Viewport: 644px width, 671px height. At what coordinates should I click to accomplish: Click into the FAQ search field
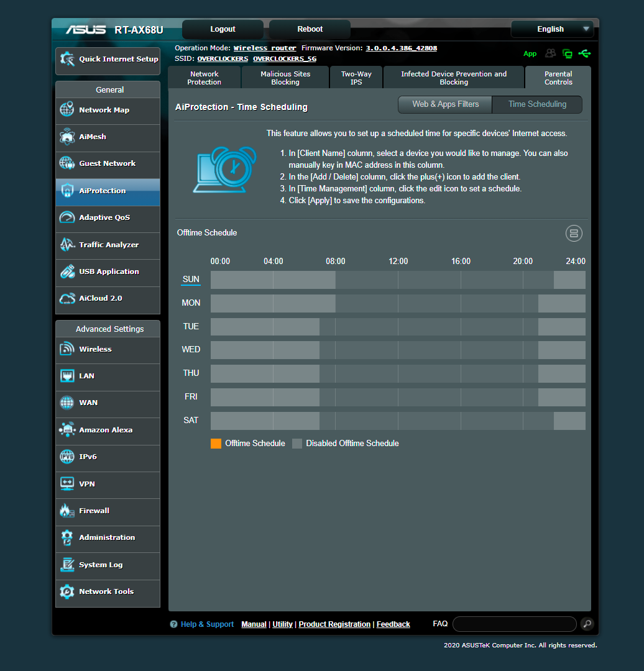coord(514,624)
